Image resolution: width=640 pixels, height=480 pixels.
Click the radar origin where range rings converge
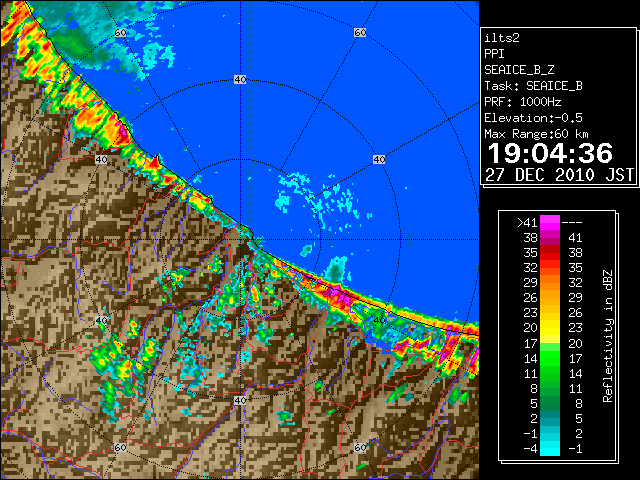click(x=240, y=240)
